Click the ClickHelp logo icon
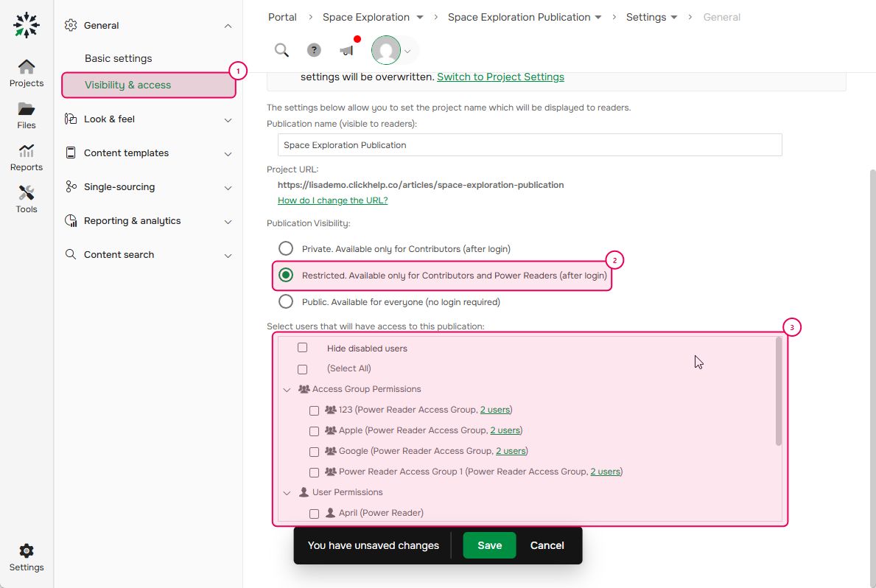The height and width of the screenshot is (588, 876). pos(27,25)
